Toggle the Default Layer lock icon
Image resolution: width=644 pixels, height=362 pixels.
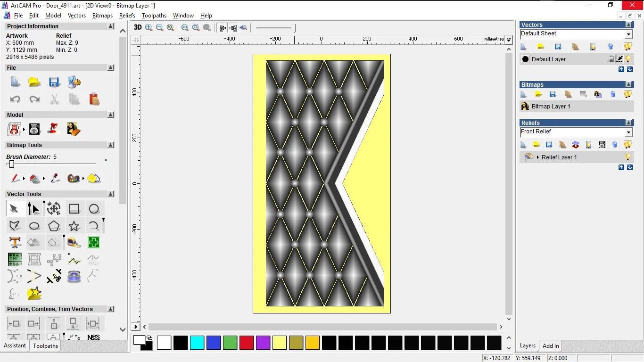[611, 59]
